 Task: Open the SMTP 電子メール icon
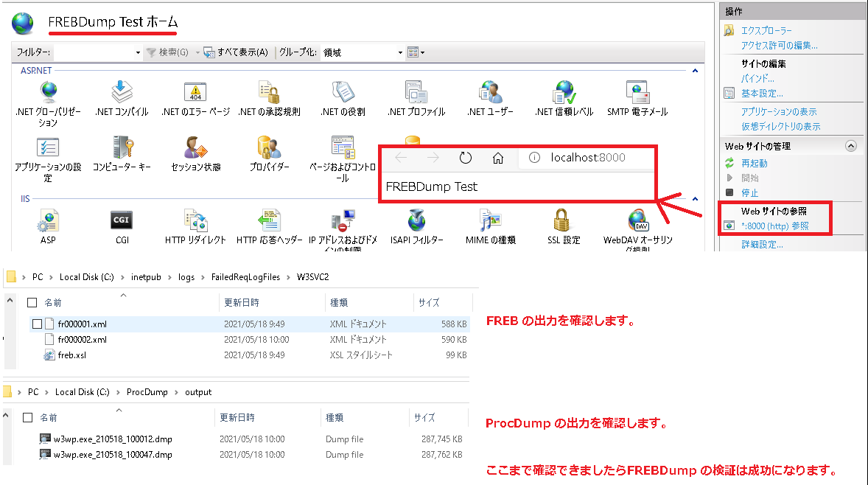(x=637, y=93)
